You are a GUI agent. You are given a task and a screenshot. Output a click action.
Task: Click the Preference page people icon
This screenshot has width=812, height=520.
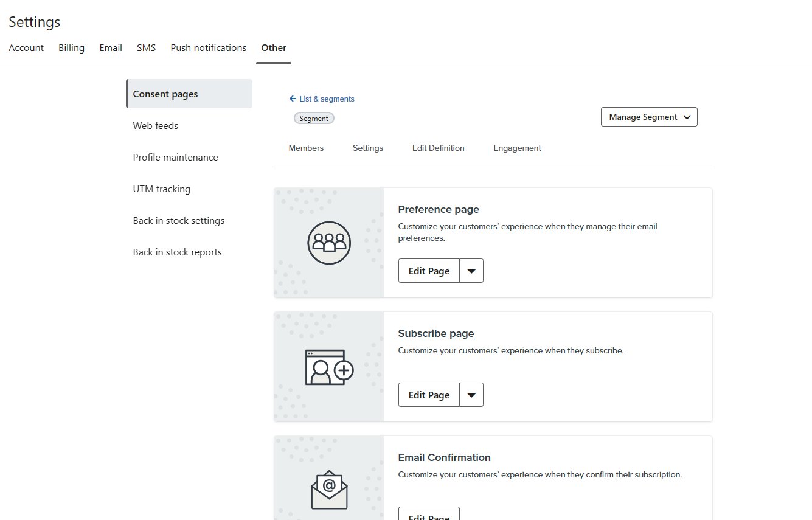(x=329, y=243)
